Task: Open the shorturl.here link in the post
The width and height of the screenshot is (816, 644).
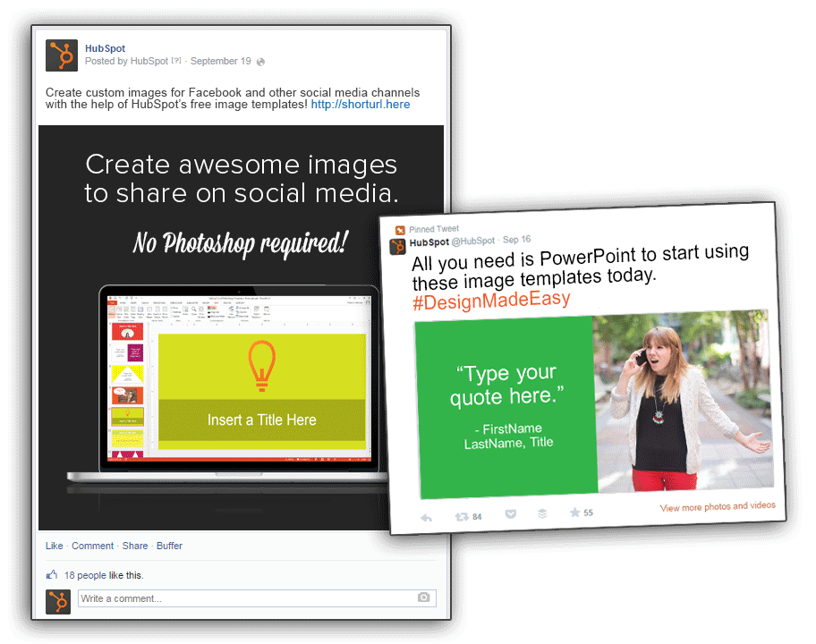Action: [x=360, y=105]
